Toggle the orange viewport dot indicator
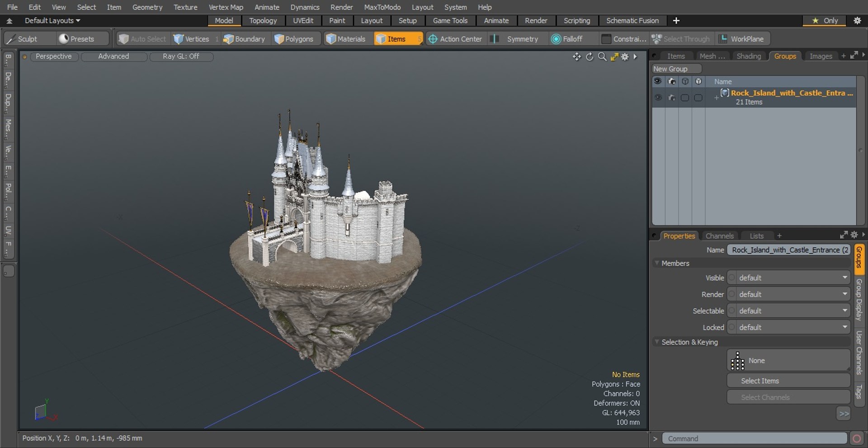868x448 pixels. coord(25,57)
